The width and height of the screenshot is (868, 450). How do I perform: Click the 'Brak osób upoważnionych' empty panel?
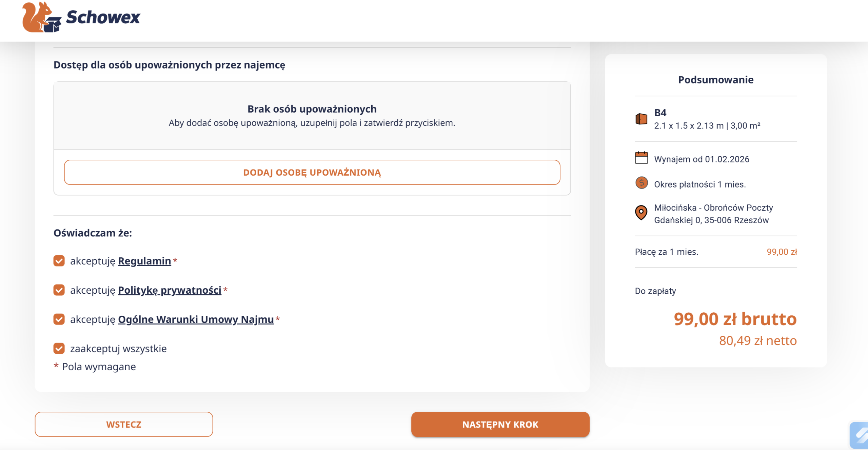[x=312, y=116]
